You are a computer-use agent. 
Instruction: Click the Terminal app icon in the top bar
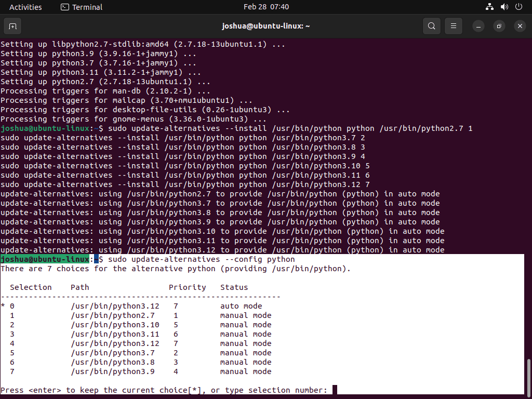point(65,7)
